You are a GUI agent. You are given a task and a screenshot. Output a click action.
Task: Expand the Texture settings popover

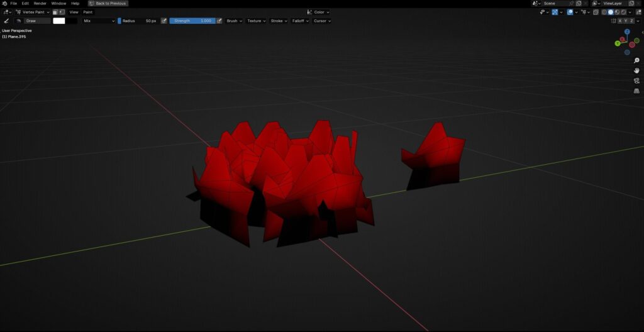click(x=256, y=21)
